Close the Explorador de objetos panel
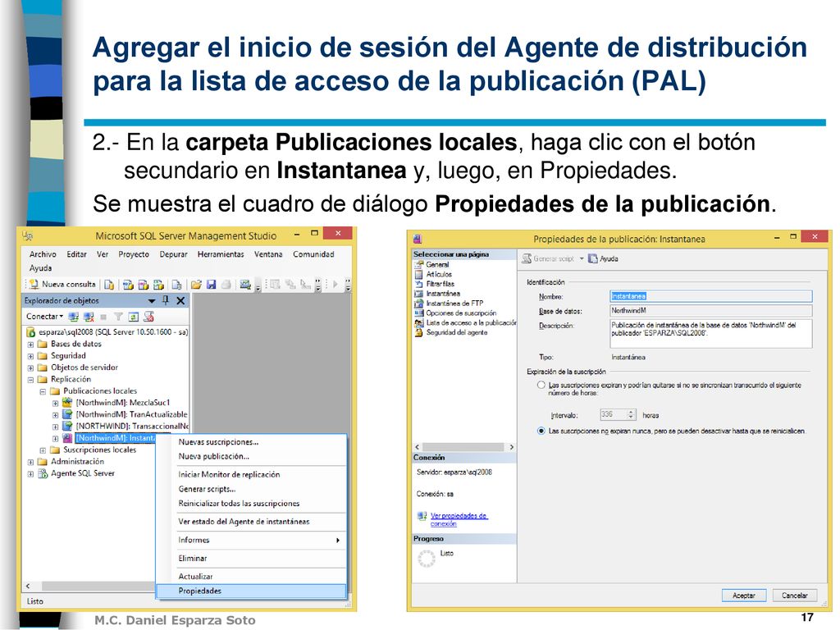The width and height of the screenshot is (840, 630). [181, 300]
